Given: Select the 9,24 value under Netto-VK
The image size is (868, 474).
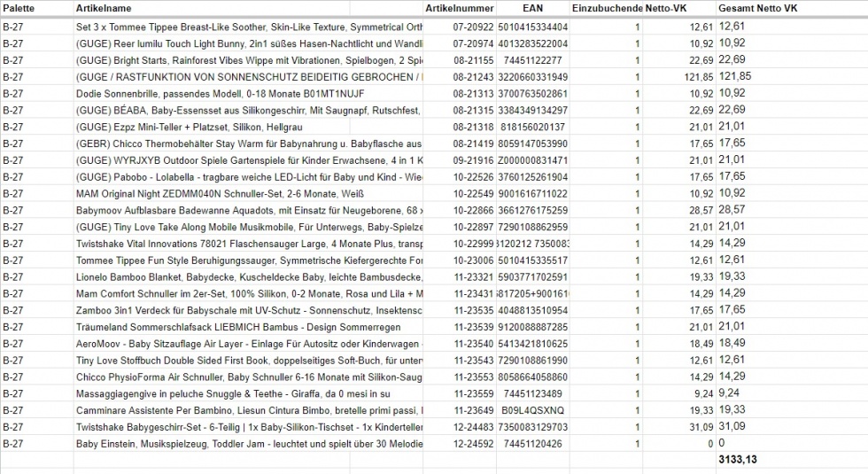Looking at the screenshot, I should point(704,393).
